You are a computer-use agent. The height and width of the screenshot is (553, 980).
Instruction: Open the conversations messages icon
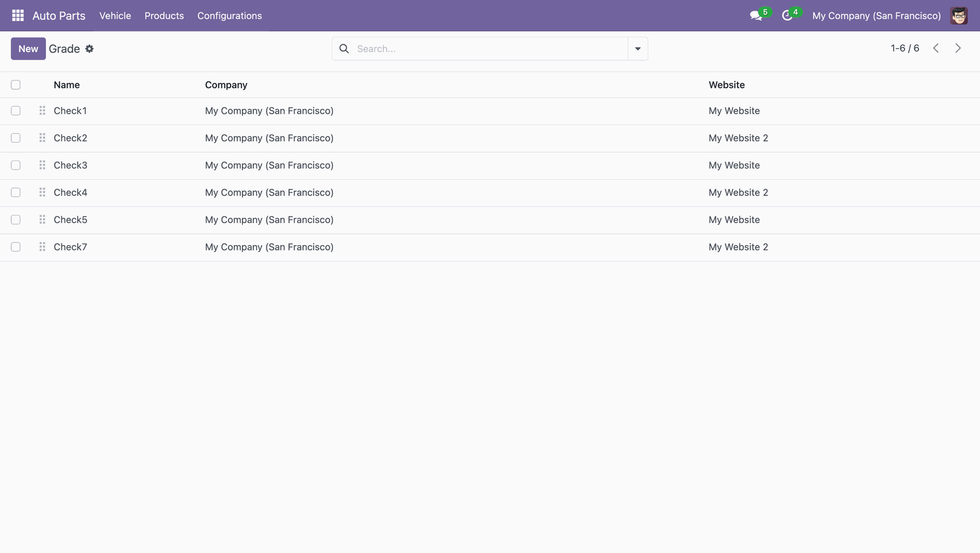[755, 16]
